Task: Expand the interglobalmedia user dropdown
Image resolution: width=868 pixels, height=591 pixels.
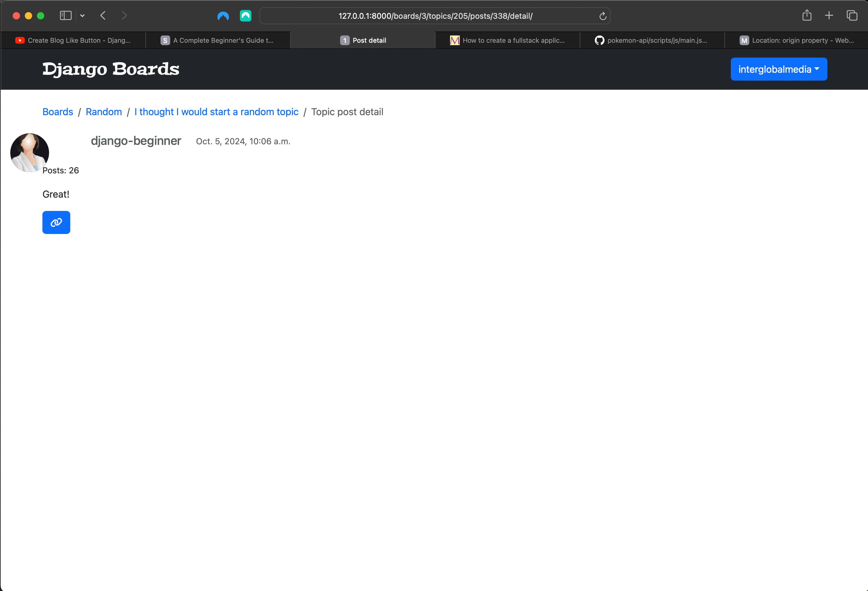Action: click(779, 69)
